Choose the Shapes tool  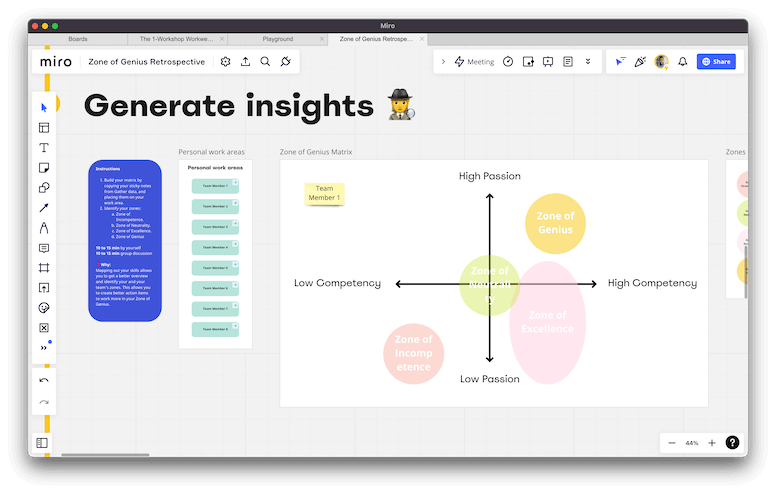(x=44, y=188)
